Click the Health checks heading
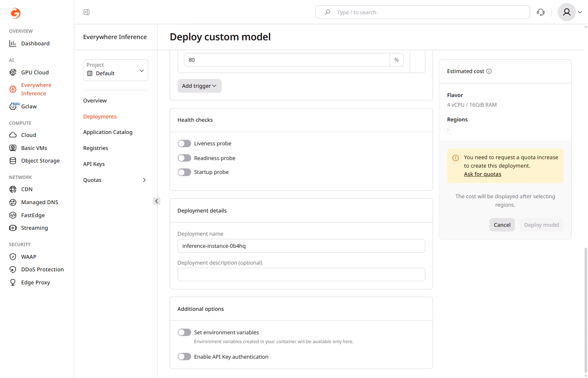588x378 pixels. click(x=195, y=120)
